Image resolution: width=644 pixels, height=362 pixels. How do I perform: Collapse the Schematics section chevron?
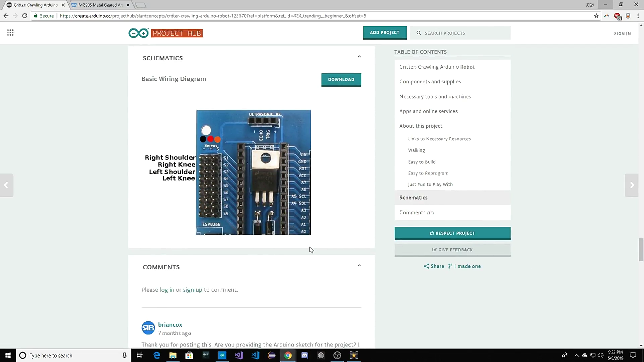pos(359,57)
